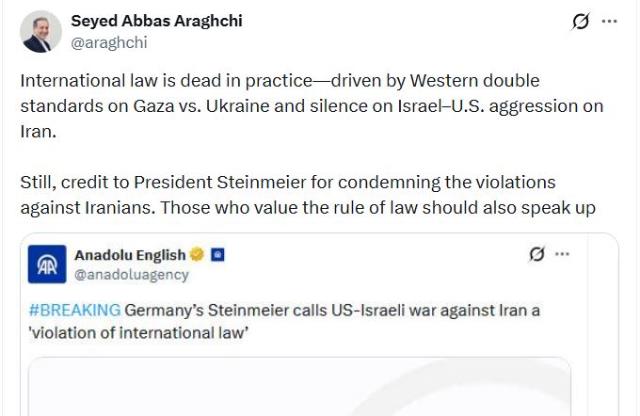Image resolution: width=640 pixels, height=416 pixels.
Task: Open the more options menu on Araghchi's post
Action: [609, 21]
